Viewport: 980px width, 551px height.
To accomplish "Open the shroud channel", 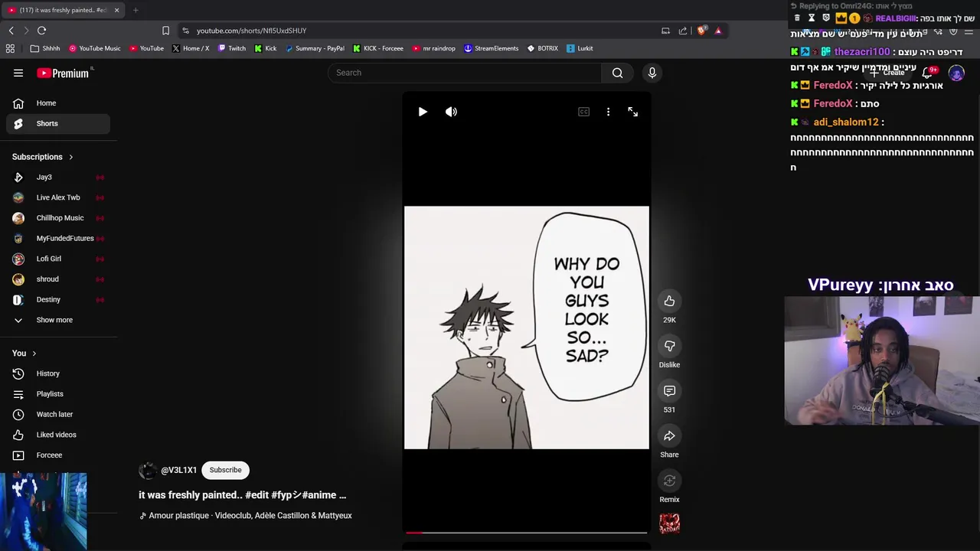I will click(x=58, y=279).
